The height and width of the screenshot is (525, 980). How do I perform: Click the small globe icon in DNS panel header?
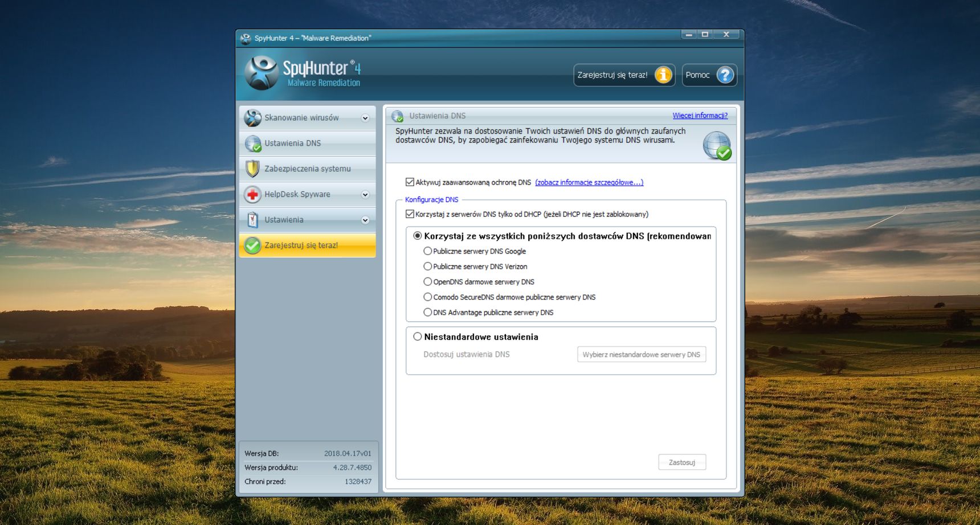point(397,116)
